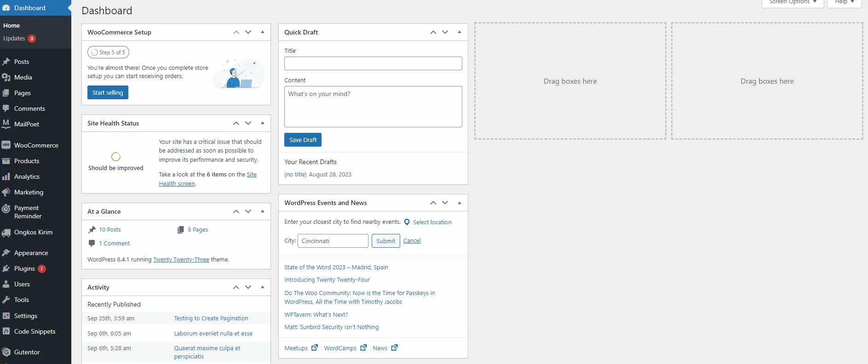868x364 pixels.
Task: Move WooCommerce Setup box up
Action: coord(236,32)
